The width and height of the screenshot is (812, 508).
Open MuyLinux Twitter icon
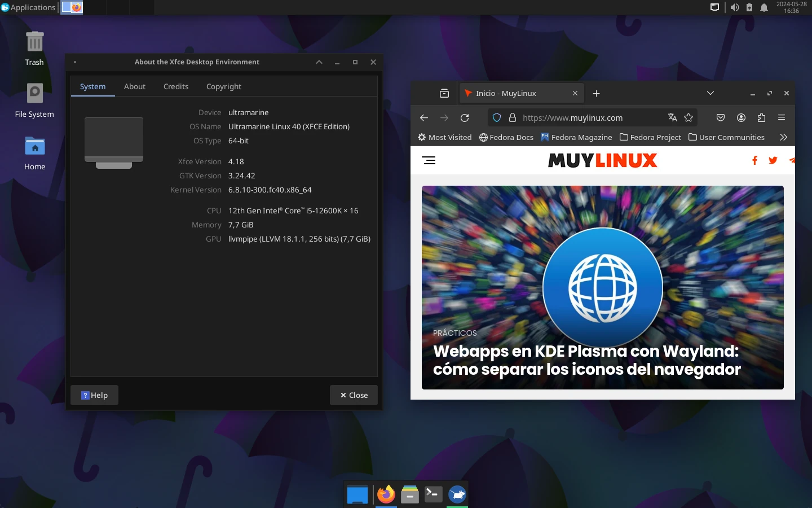[773, 160]
